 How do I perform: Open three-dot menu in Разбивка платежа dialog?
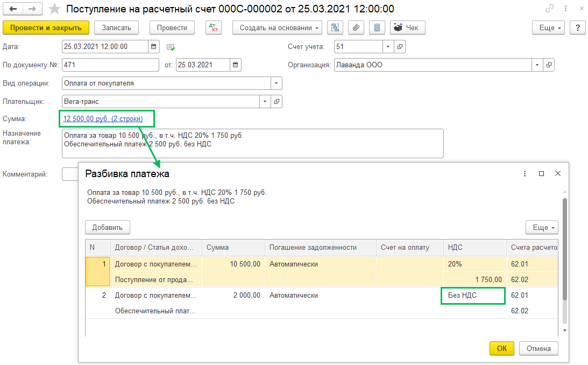(x=525, y=173)
